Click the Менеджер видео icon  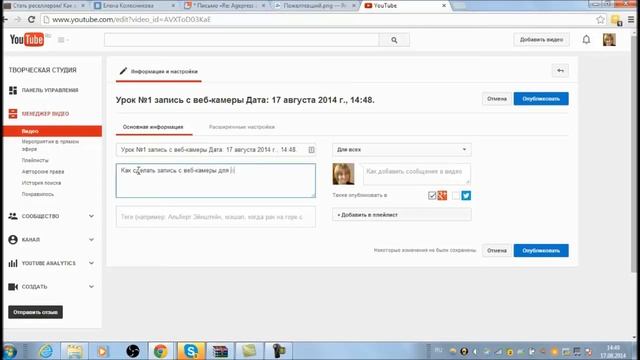[13, 113]
